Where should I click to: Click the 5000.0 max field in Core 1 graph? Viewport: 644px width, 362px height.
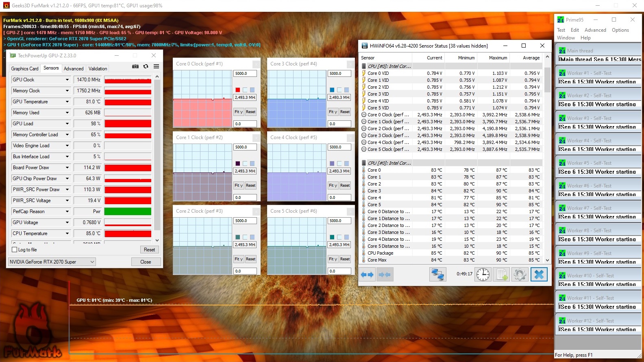[x=245, y=147]
